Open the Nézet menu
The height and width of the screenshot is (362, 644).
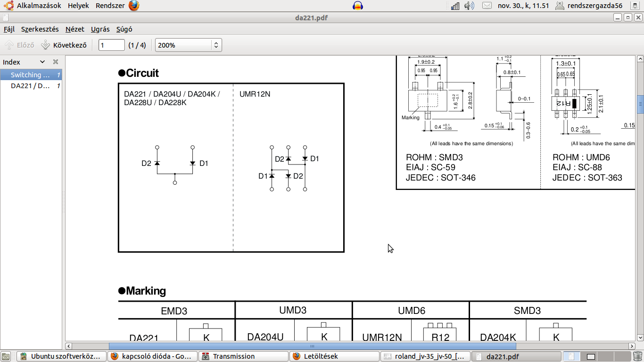point(75,29)
